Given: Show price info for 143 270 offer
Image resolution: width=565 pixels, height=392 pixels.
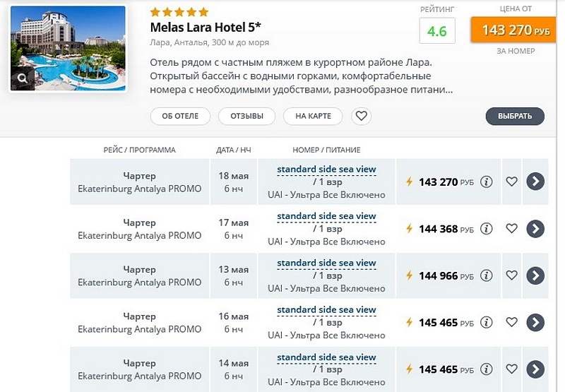Looking at the screenshot, I should (x=487, y=182).
